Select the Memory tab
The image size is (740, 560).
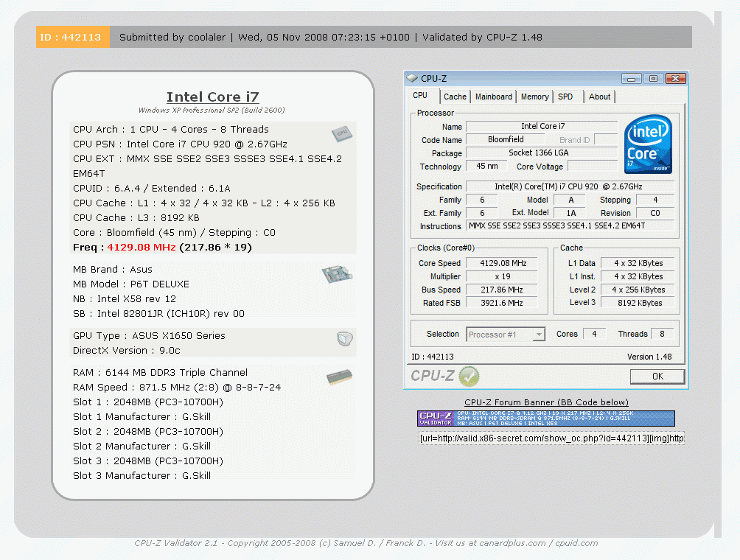point(534,97)
